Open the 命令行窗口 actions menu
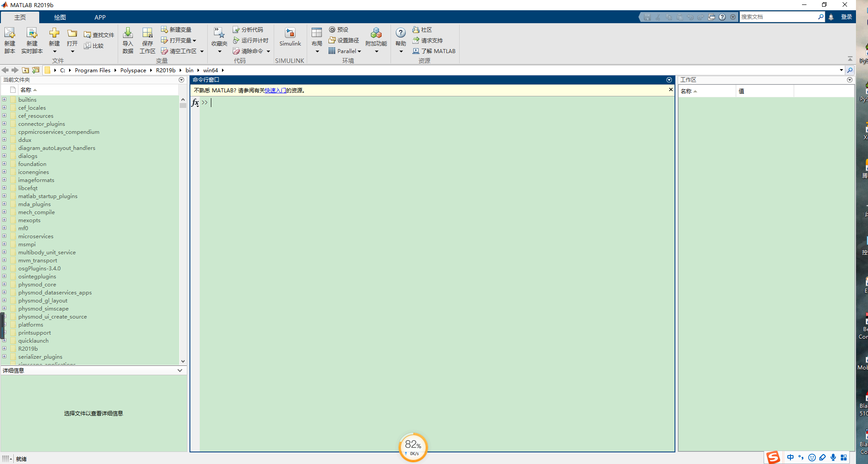 [x=669, y=80]
